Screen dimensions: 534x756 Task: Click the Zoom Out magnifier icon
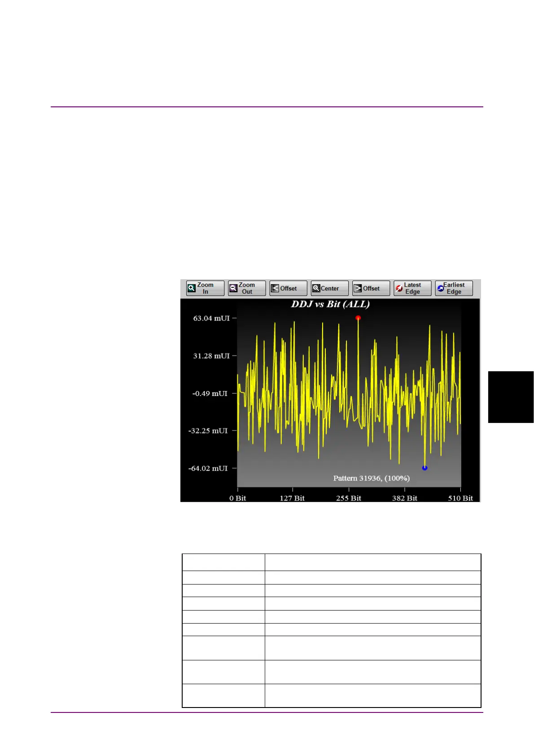point(233,288)
